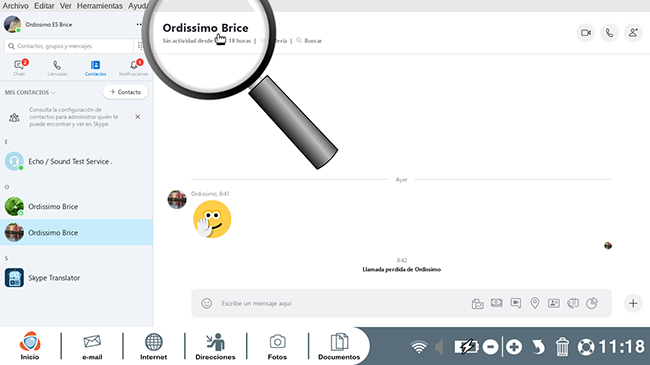Image resolution: width=650 pixels, height=365 pixels.
Task: Click the Ordissimo Brice chat title
Action: tap(205, 28)
